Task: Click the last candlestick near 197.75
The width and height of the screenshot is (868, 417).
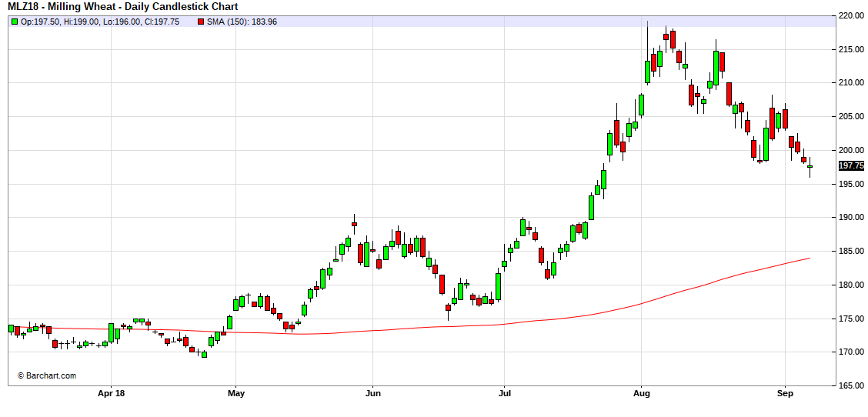Action: [x=810, y=167]
